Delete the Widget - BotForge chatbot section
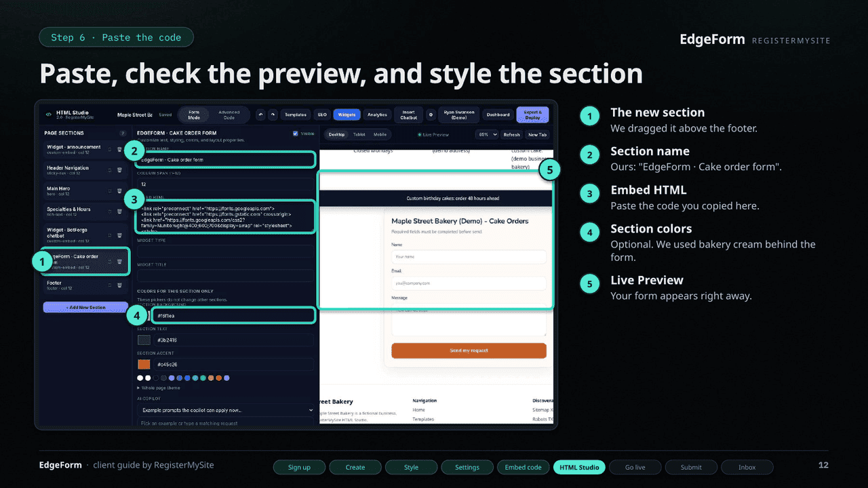868x488 pixels. click(x=119, y=235)
